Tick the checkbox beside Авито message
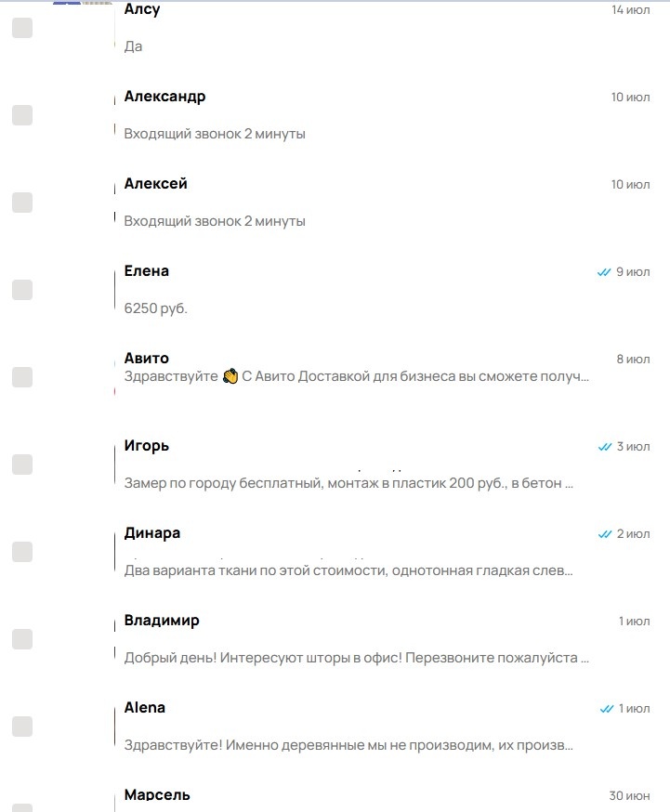Screen dimensions: 670x812 click(22, 377)
